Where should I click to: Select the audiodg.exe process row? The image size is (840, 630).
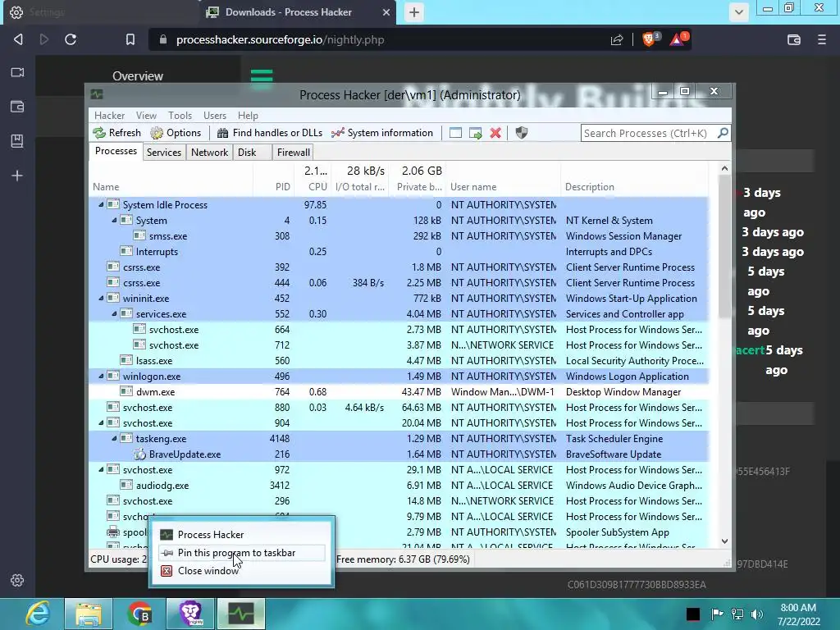point(399,485)
